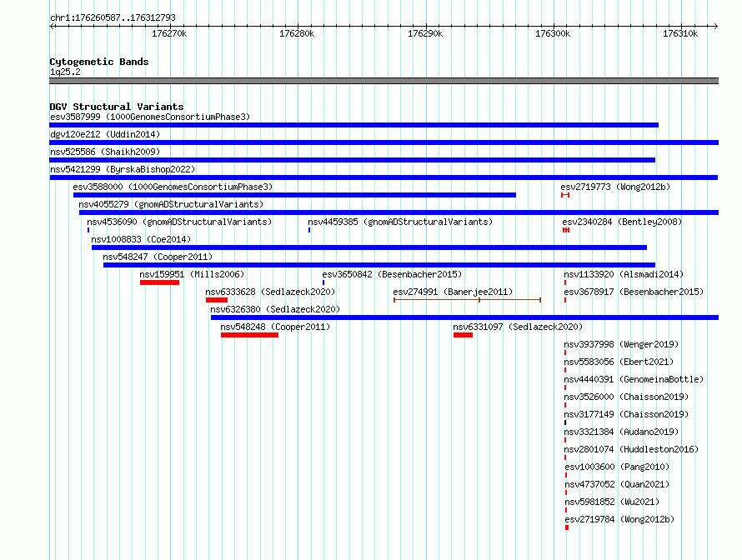Click the red bar under nsv159951 (Mills2006)
Screen dimensions: 742x560
tap(159, 282)
